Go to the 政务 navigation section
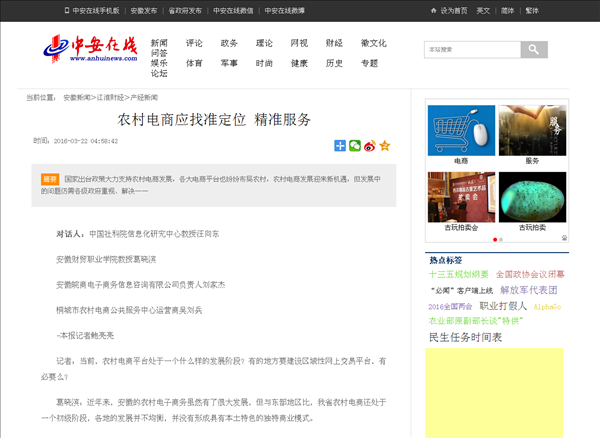The image size is (600, 438). 229,43
